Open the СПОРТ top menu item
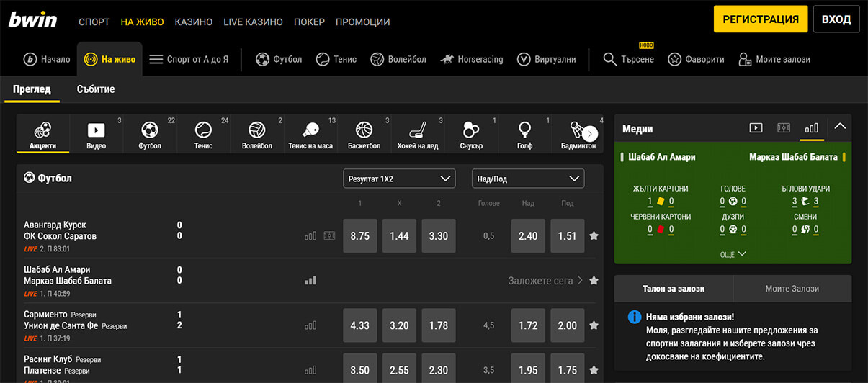 coord(94,22)
